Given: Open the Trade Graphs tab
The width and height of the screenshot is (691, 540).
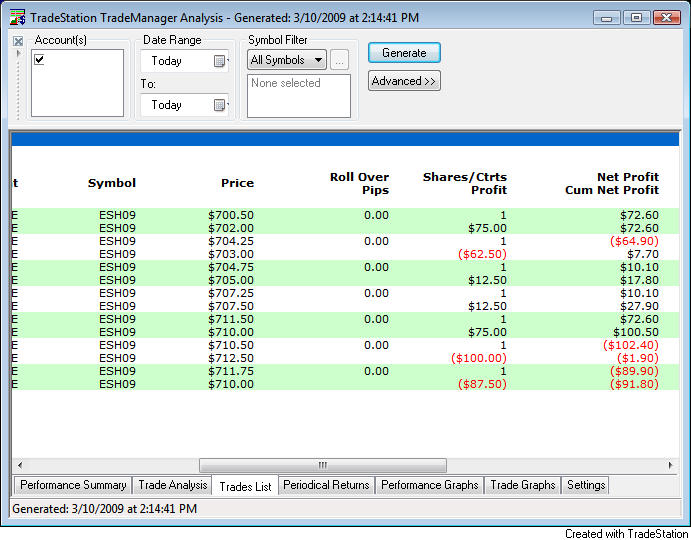Looking at the screenshot, I should point(523,485).
